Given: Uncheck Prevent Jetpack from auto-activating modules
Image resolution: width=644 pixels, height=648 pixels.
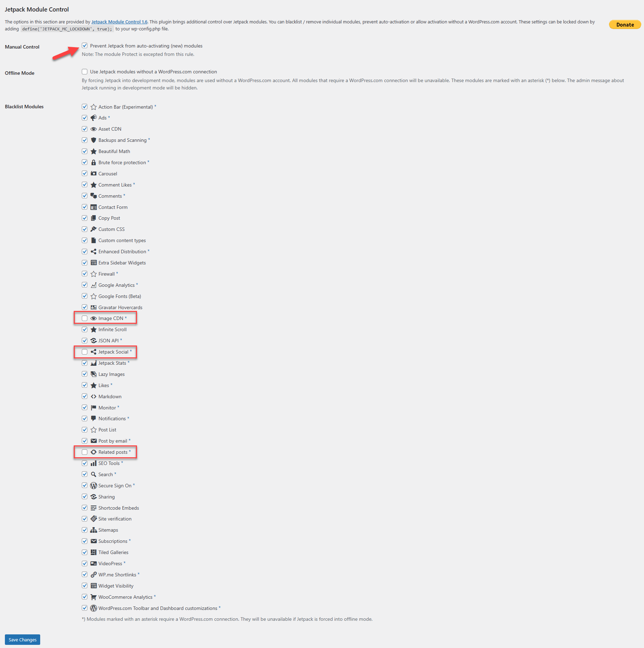Looking at the screenshot, I should coord(85,46).
